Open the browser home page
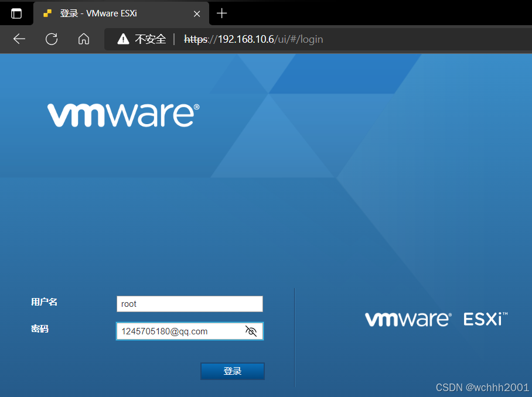 83,39
